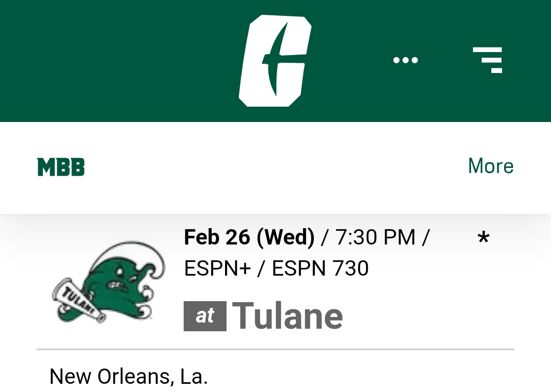The height and width of the screenshot is (392, 551).
Task: Tap the Tulane pennant in mascot logo
Action: click(x=79, y=301)
